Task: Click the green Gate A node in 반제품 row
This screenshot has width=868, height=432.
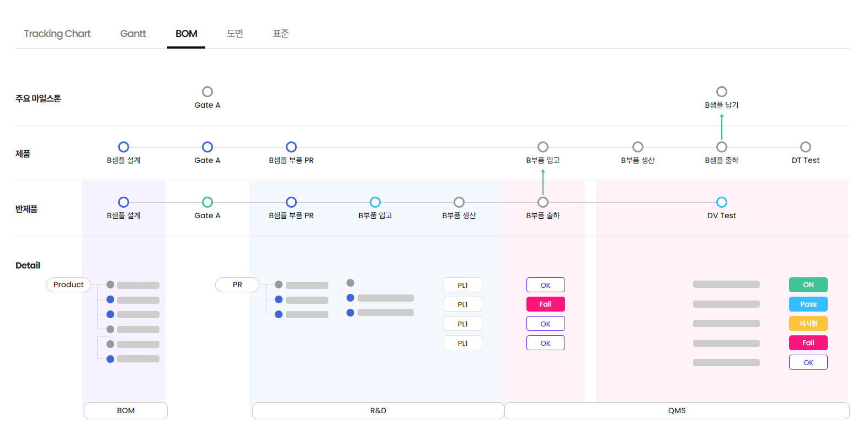Action: click(x=207, y=202)
